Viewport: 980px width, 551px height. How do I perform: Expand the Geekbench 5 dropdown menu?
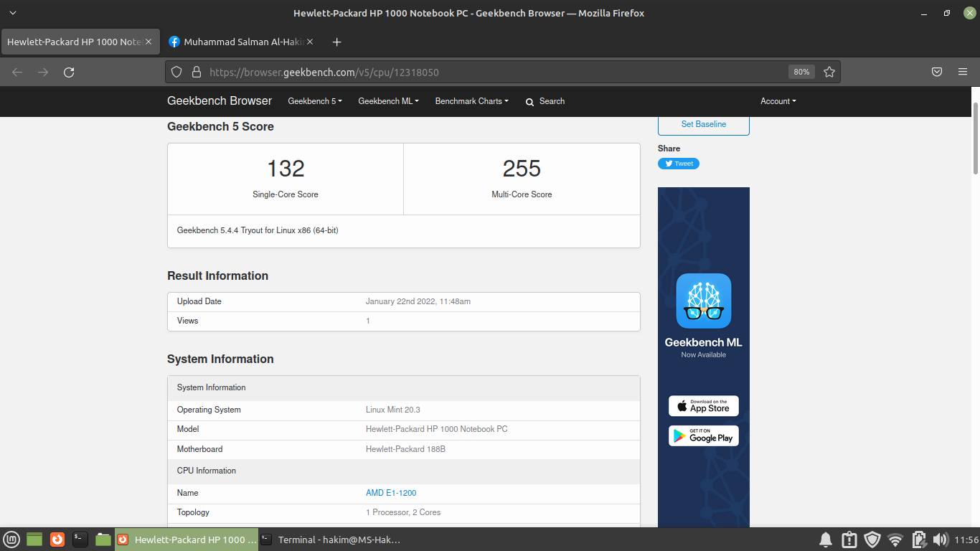point(315,101)
